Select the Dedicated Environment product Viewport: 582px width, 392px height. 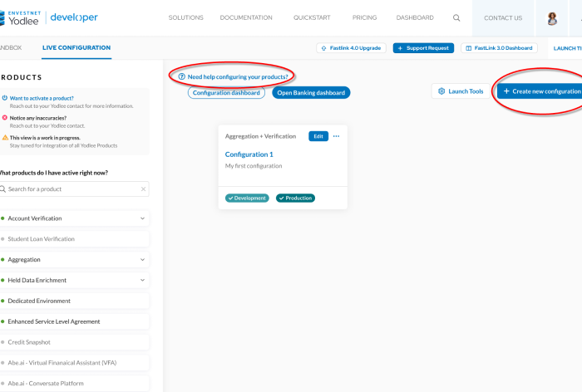[x=74, y=301]
